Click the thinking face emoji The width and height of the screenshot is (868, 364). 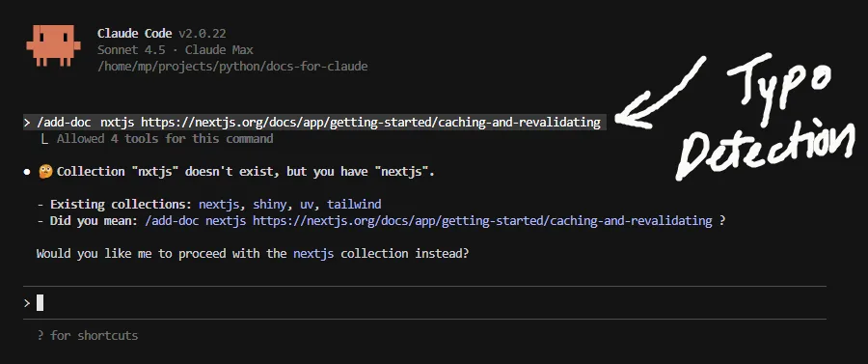pyautogui.click(x=45, y=172)
